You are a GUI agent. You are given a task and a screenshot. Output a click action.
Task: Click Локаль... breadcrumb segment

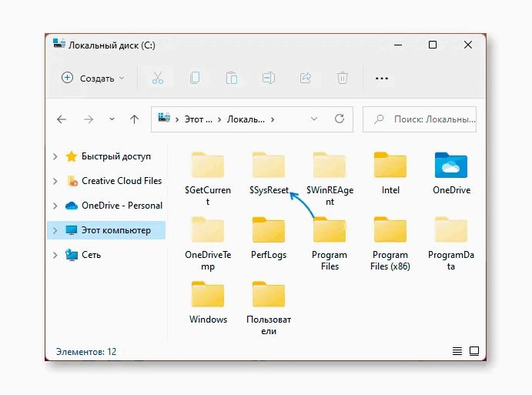tap(246, 119)
